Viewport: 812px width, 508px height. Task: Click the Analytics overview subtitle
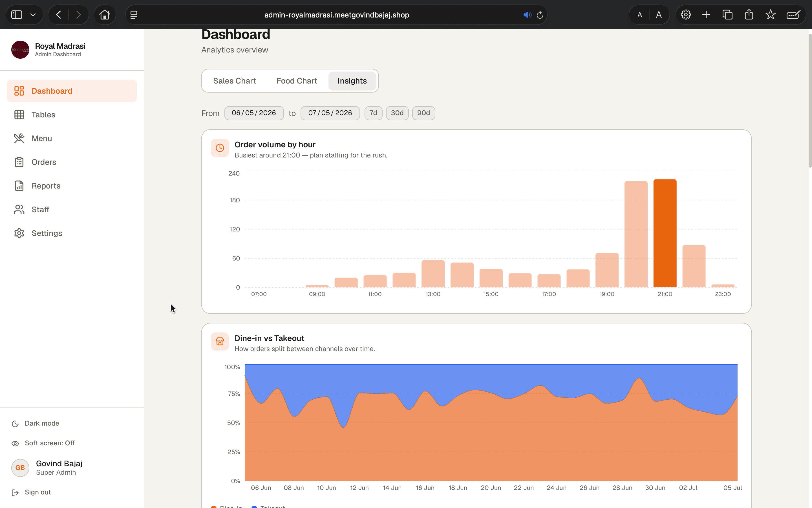click(235, 50)
